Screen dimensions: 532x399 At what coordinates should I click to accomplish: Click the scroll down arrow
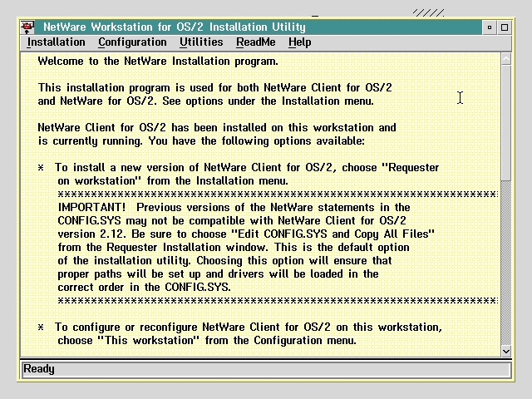tap(506, 351)
